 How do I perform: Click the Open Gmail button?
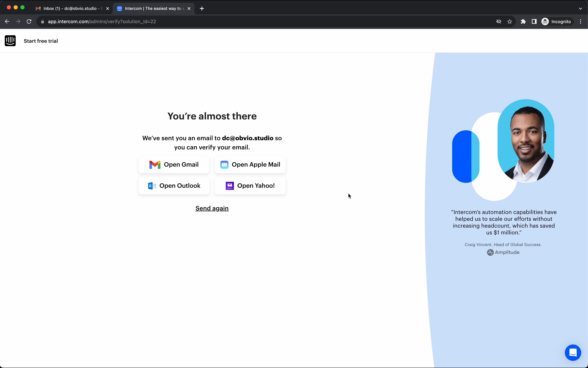(174, 165)
